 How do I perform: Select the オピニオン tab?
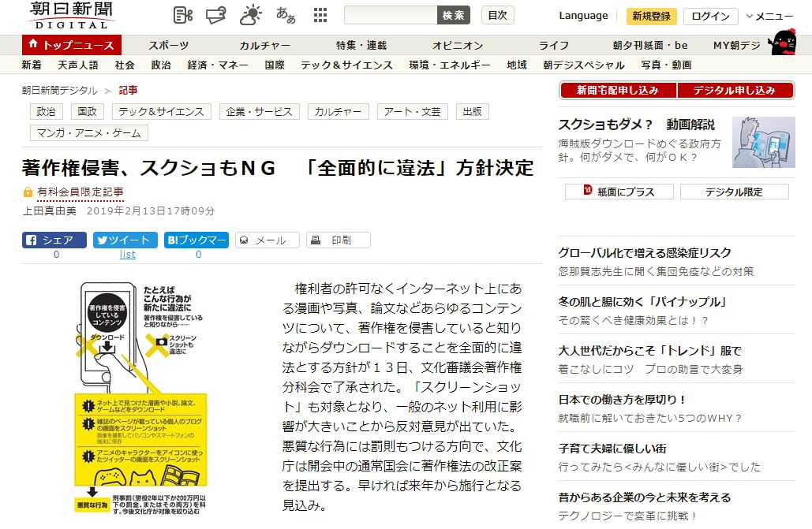coord(458,45)
